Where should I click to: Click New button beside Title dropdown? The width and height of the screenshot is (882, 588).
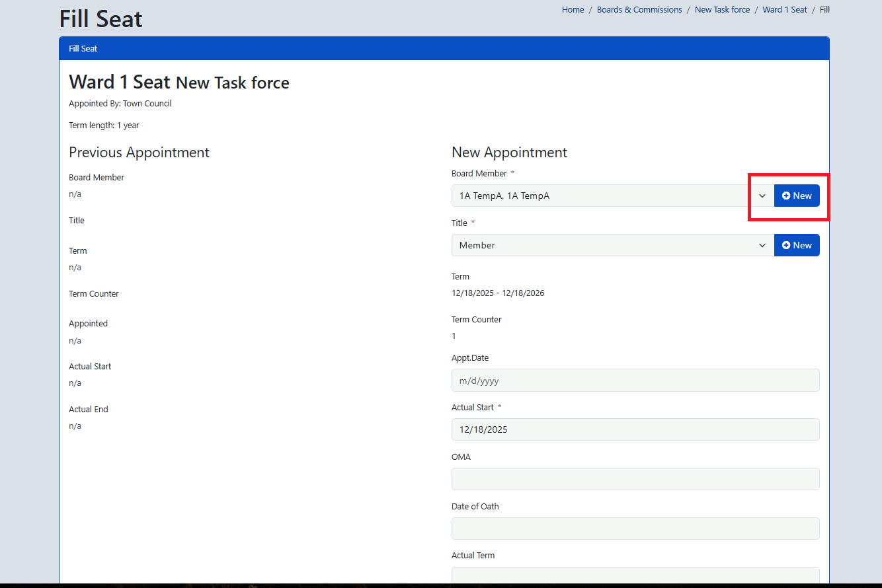797,245
